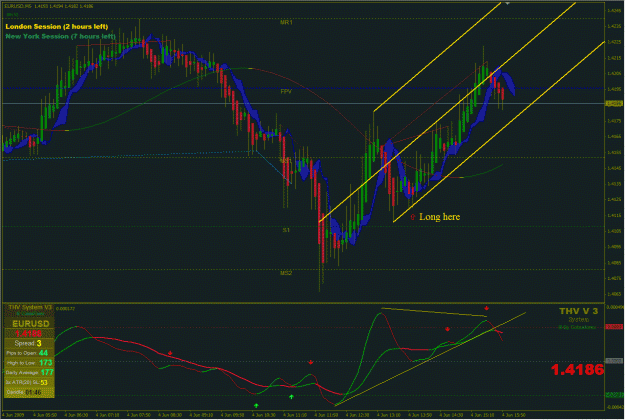Click the red down arrow above the 11:00 crossover
Screen dimensions: 625x420
pos(311,362)
